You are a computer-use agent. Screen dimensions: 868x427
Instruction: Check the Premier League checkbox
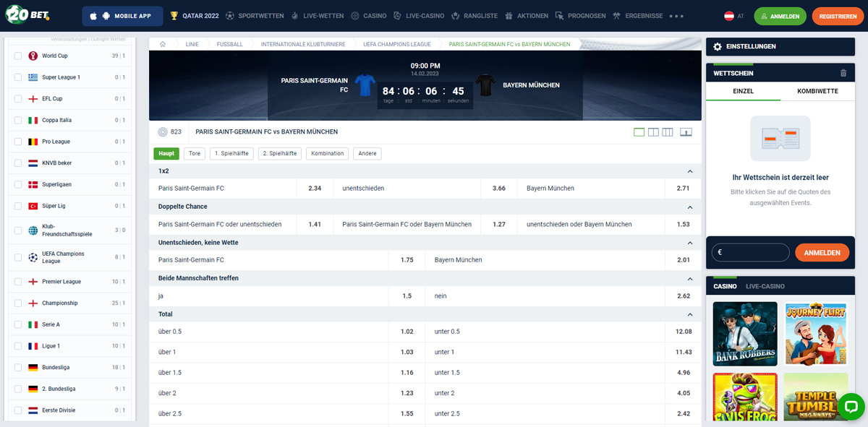click(x=18, y=282)
